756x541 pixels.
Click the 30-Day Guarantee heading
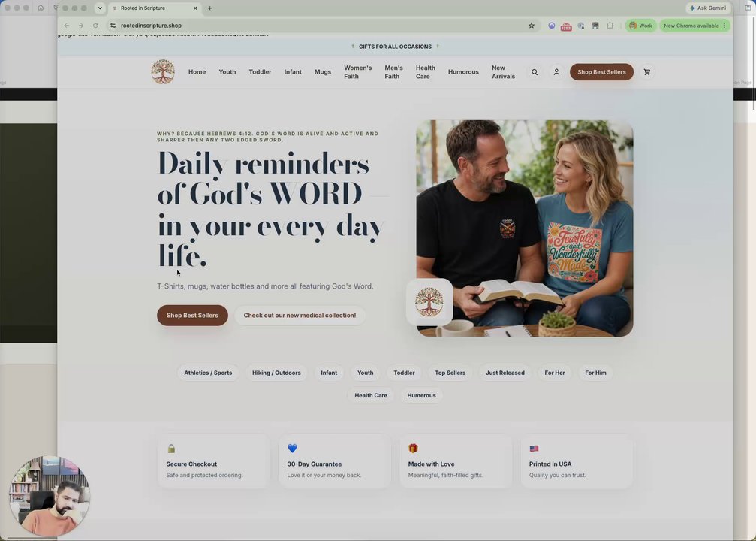pyautogui.click(x=315, y=464)
